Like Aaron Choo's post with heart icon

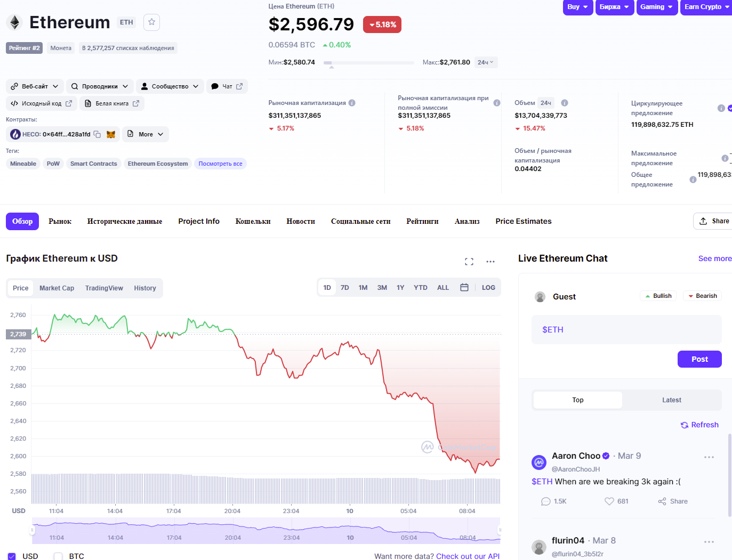click(x=609, y=501)
